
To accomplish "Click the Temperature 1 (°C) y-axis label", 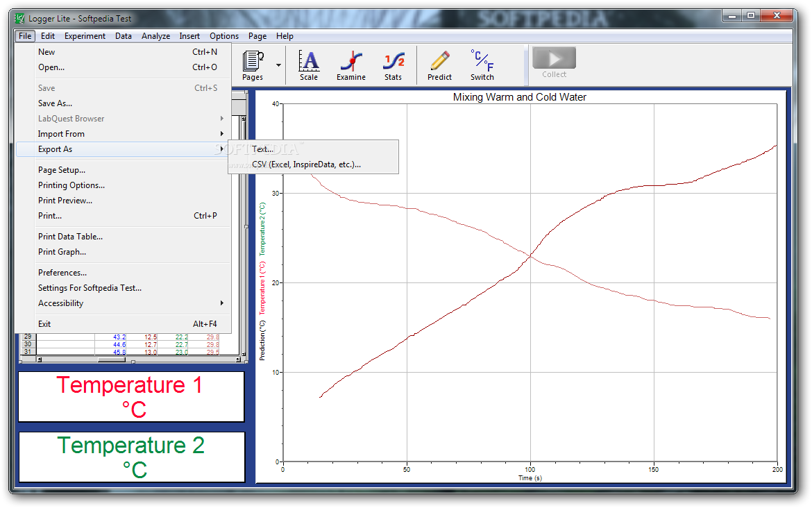I will pyautogui.click(x=262, y=288).
